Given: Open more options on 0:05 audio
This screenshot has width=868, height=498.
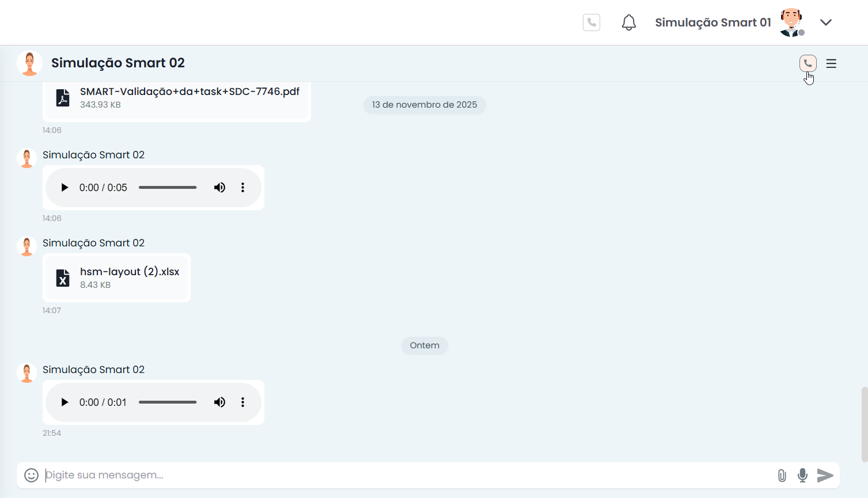Looking at the screenshot, I should click(242, 188).
